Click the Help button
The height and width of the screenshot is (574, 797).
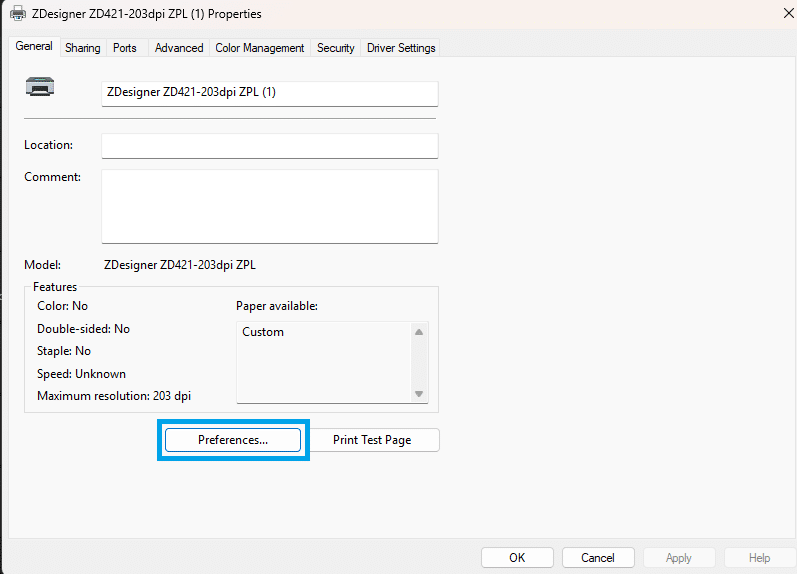(760, 558)
